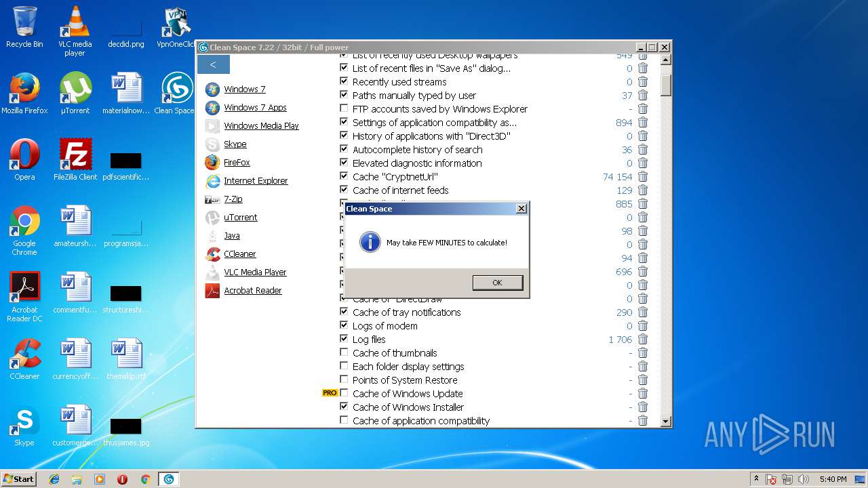The width and height of the screenshot is (868, 488).
Task: Select the Recycle Bin desktop icon
Action: (x=24, y=27)
